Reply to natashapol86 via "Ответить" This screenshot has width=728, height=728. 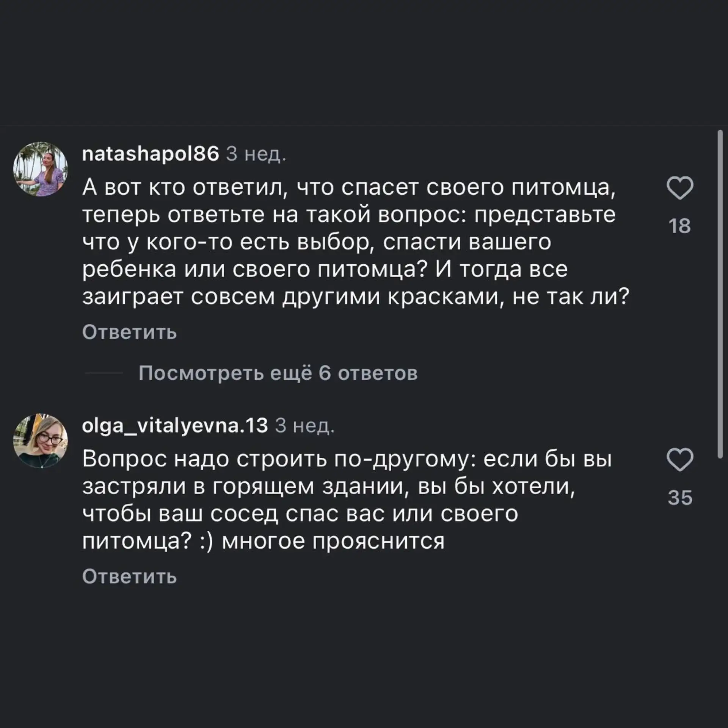pos(129,332)
